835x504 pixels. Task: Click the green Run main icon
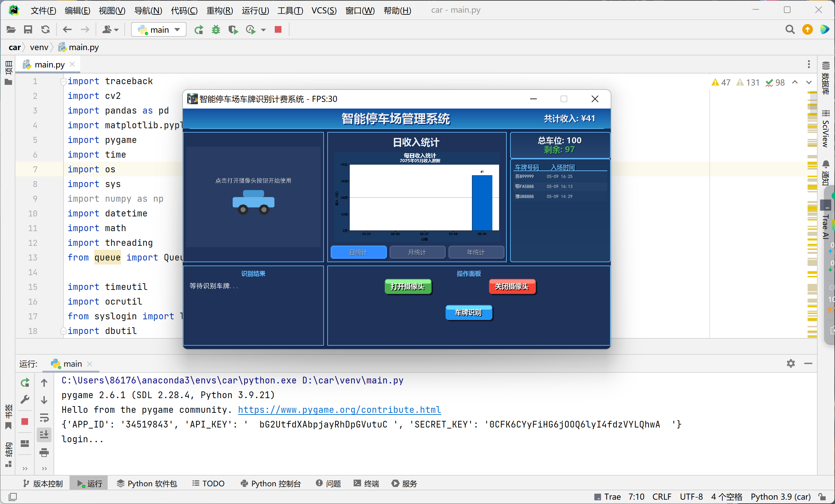(199, 30)
